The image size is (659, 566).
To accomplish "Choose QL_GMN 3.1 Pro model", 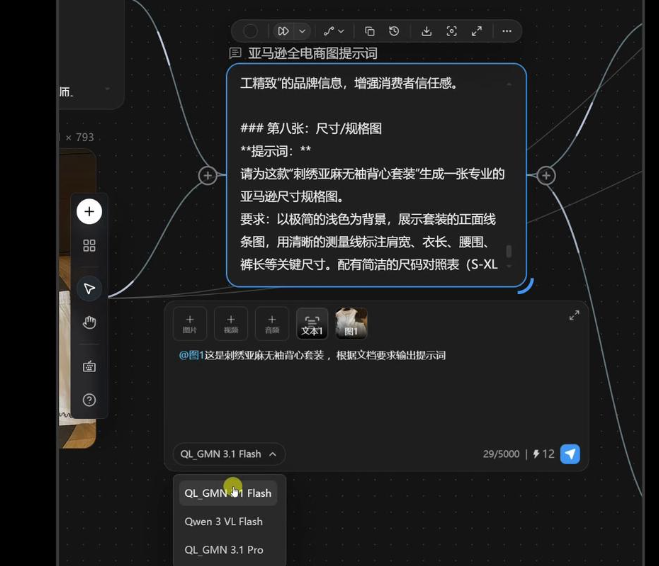I will pos(224,550).
